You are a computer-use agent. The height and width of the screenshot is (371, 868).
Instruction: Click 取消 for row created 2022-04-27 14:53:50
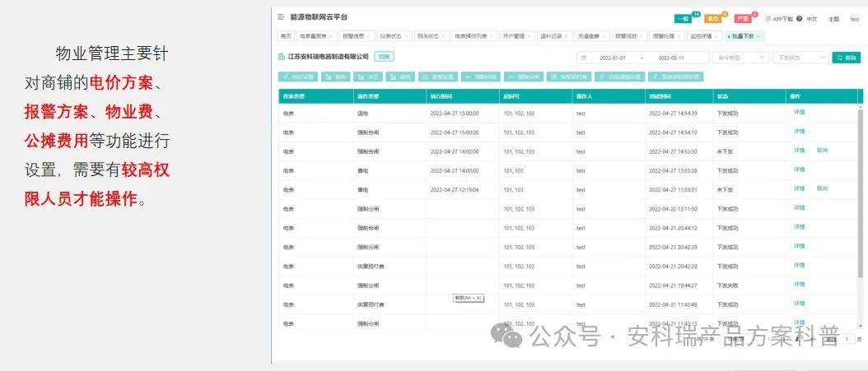pyautogui.click(x=822, y=151)
